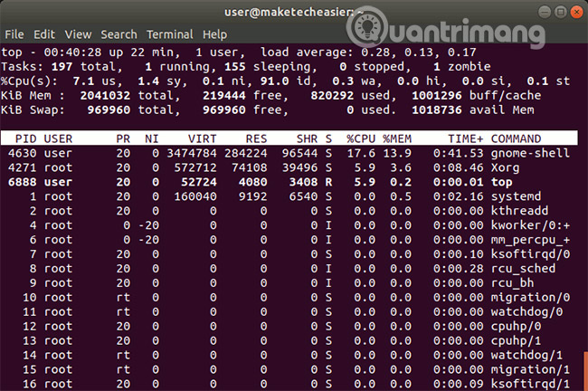Click the watchdog/1 command
This screenshot has height=391, width=588.
pos(526,356)
